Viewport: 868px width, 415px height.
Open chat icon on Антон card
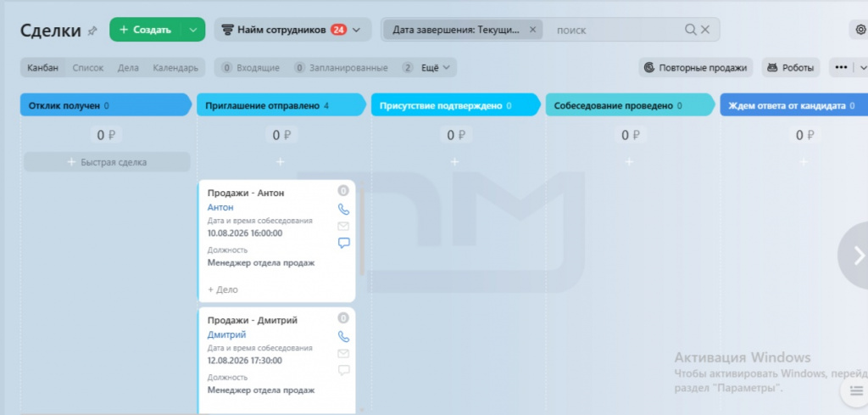[344, 243]
